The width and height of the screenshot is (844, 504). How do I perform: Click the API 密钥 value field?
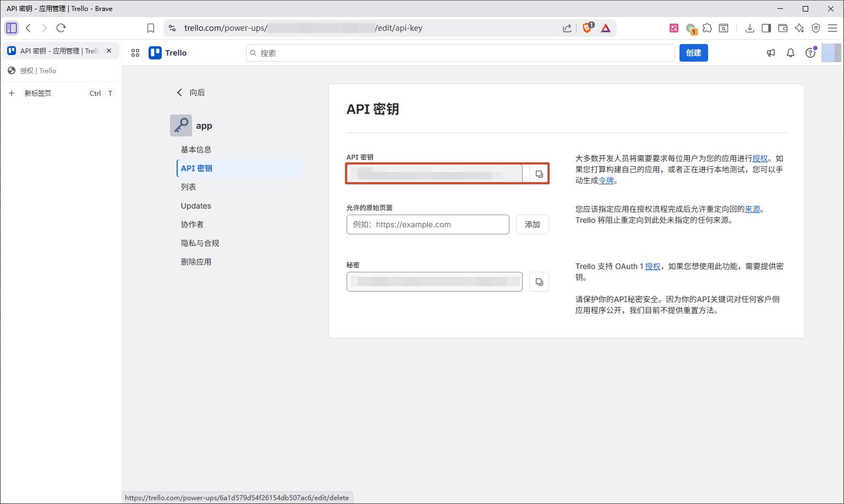(434, 174)
